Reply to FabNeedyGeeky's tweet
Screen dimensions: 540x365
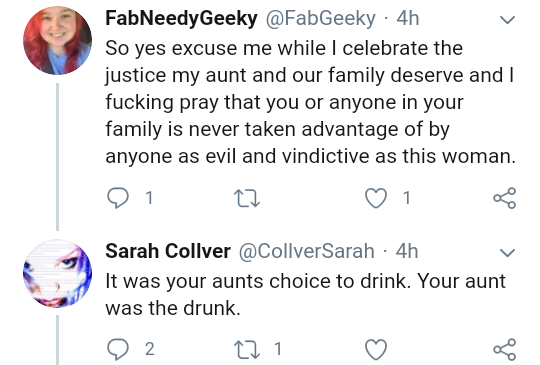point(118,198)
